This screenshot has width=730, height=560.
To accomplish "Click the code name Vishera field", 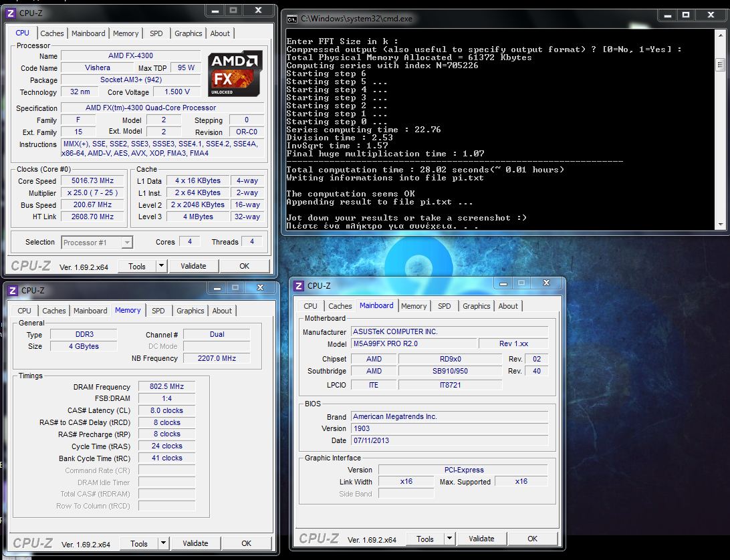I will pos(98,67).
